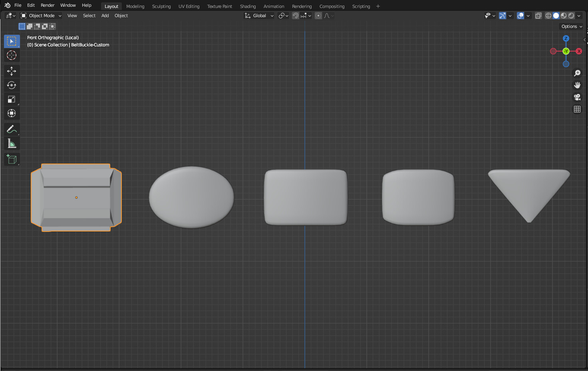Click the Blender logo menu icon
The image size is (588, 371).
[x=7, y=5]
